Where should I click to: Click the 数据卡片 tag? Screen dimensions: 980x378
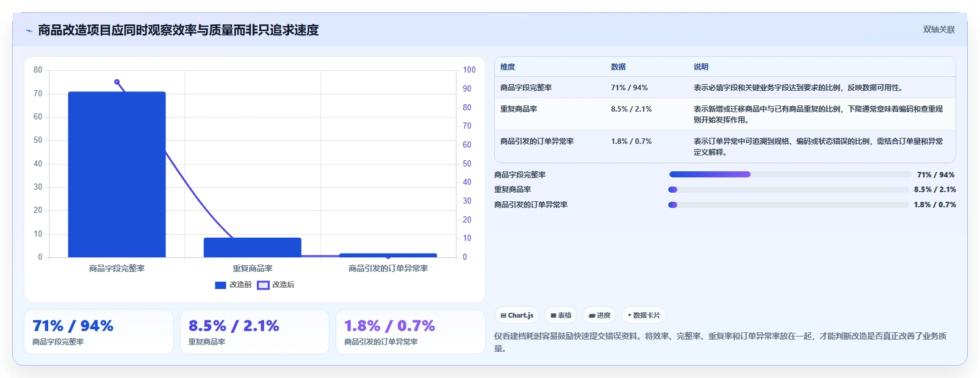[x=644, y=315]
